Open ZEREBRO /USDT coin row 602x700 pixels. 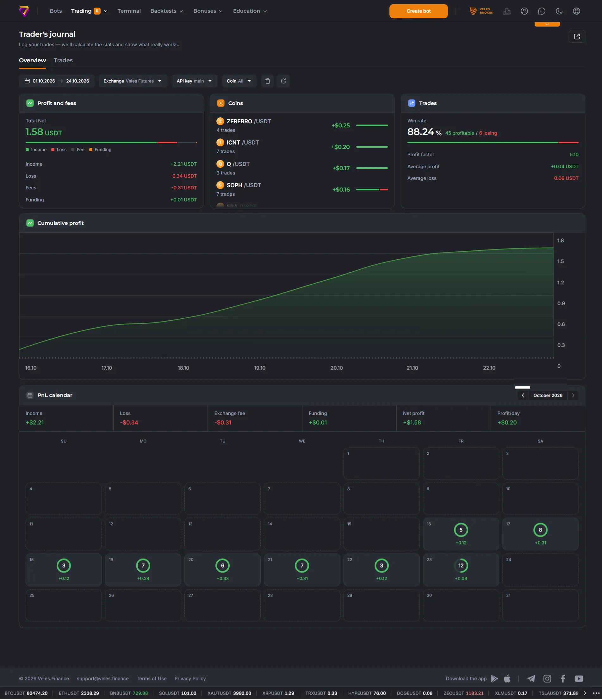pos(302,125)
